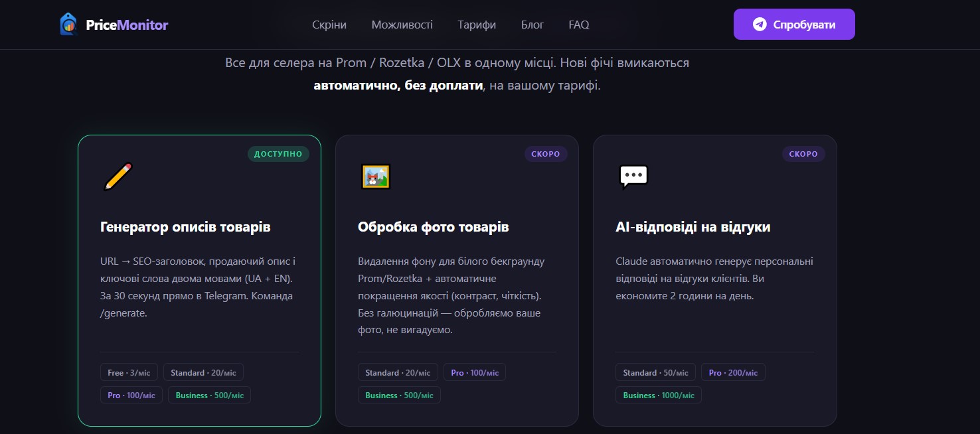Open the Можливості menu item
Image resolution: width=980 pixels, height=434 pixels.
click(x=402, y=25)
